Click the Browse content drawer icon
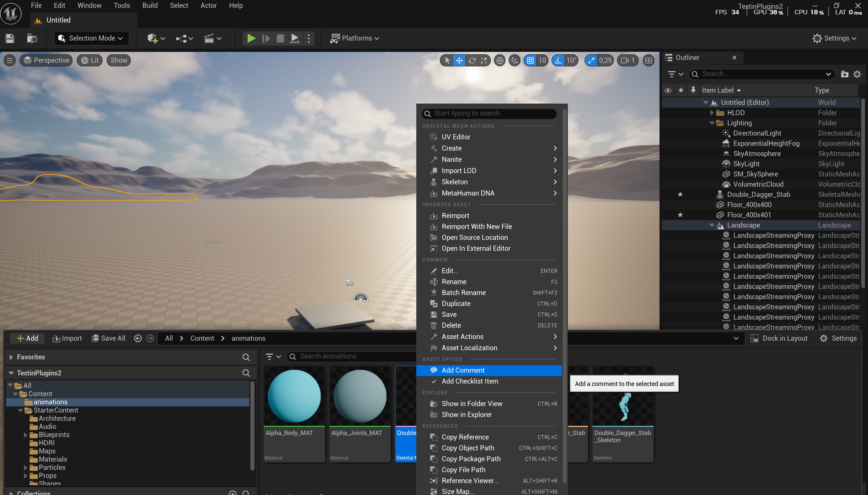The height and width of the screenshot is (495, 868). pyautogui.click(x=32, y=38)
